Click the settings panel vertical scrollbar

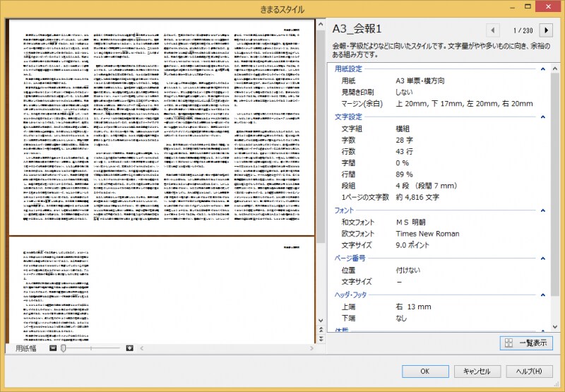[x=554, y=177]
